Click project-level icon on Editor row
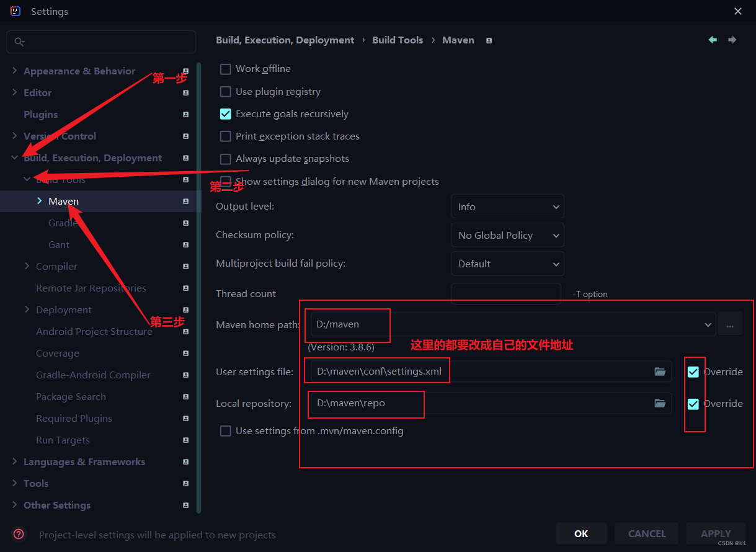 [185, 93]
